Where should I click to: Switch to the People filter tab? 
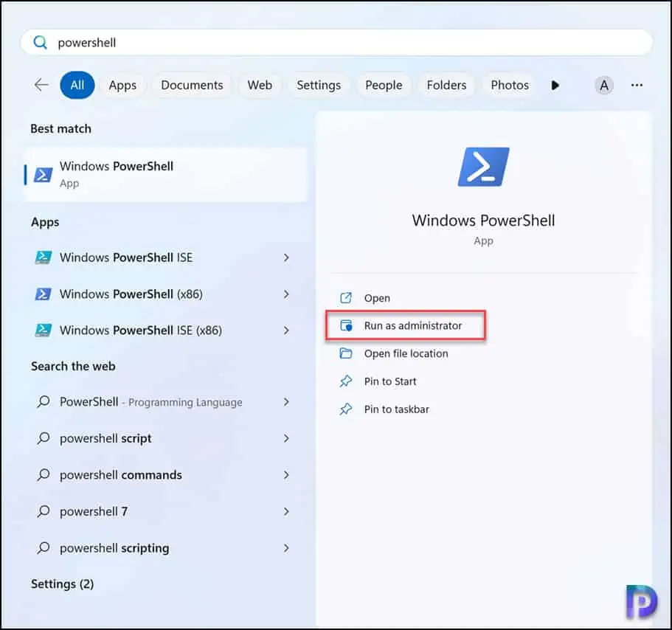pos(384,86)
